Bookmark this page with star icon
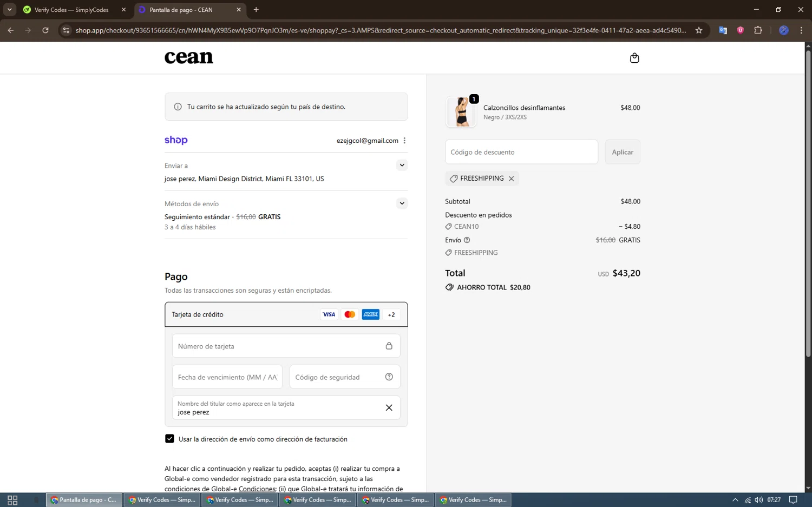The width and height of the screenshot is (812, 507). [699, 30]
